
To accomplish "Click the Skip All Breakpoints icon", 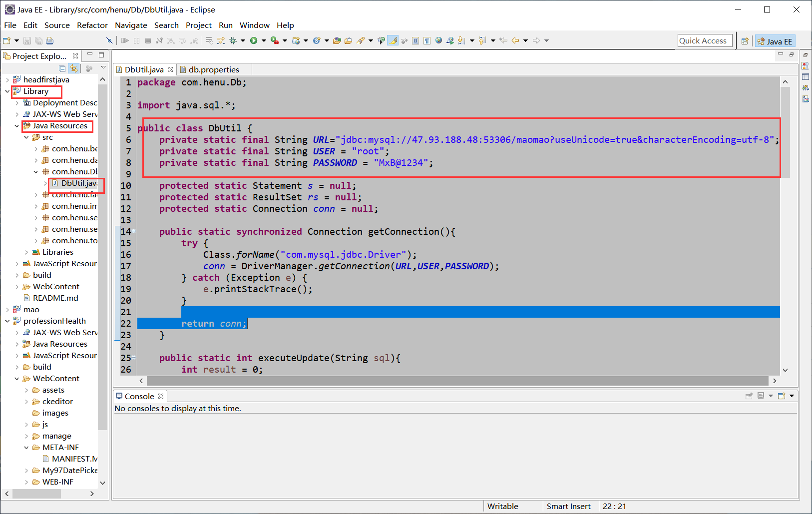I will [109, 40].
